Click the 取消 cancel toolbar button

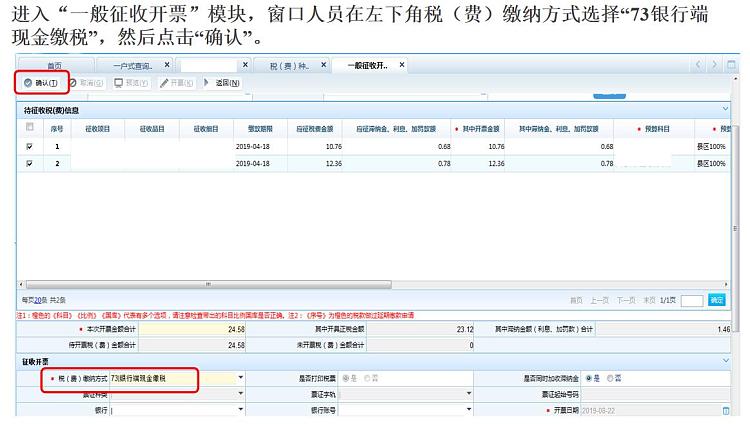[x=87, y=83]
